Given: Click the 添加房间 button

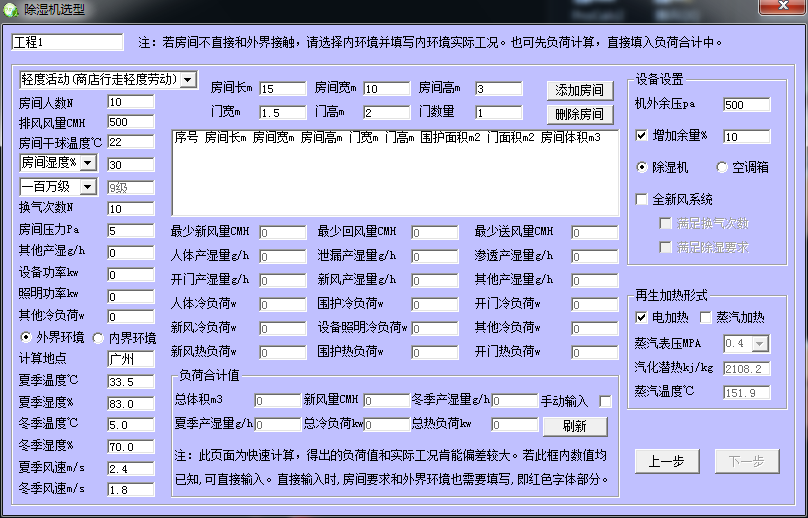Looking at the screenshot, I should (580, 91).
